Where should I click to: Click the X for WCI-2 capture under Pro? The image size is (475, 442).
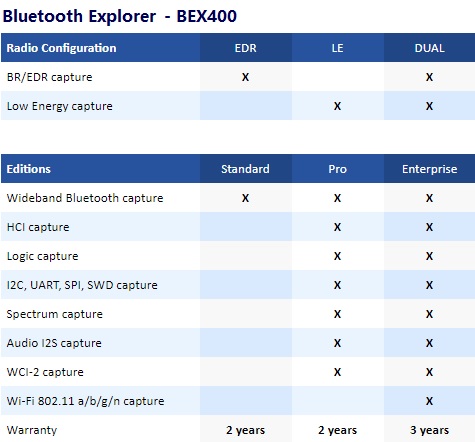[x=337, y=372]
